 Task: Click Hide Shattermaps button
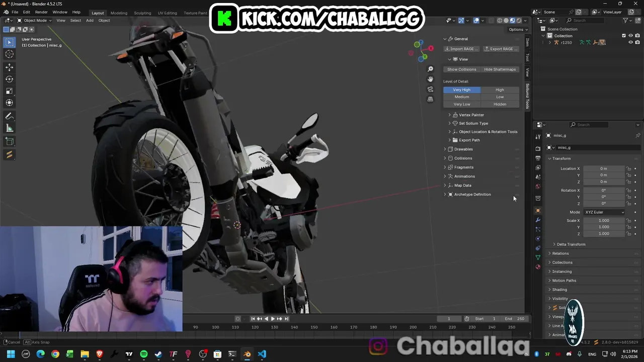pos(500,69)
